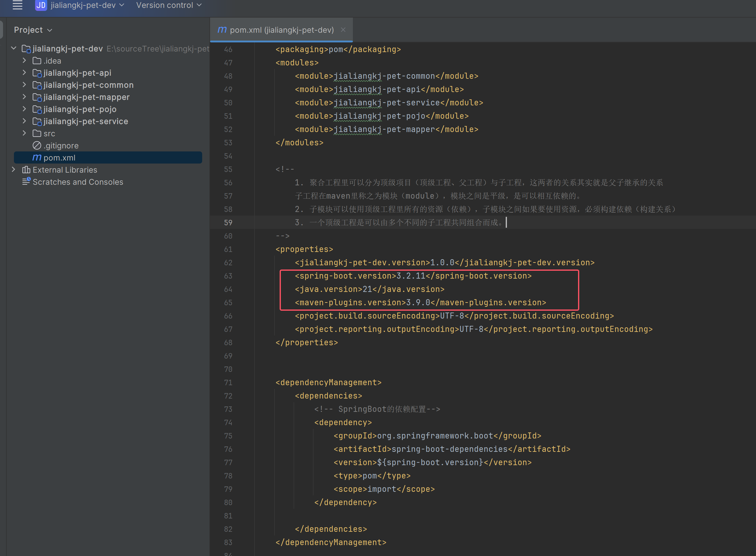Click the Scratches and Consoles icon
The height and width of the screenshot is (556, 756).
[x=26, y=182]
